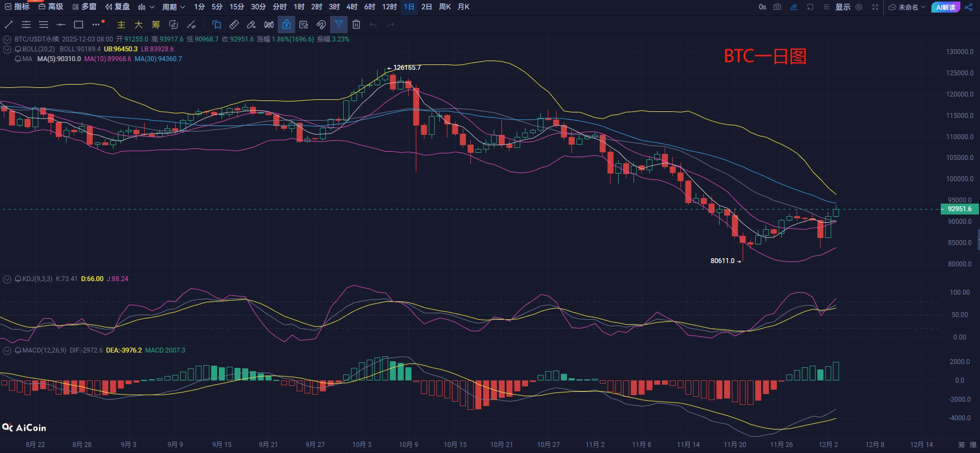Click the 复盘 replay button

point(118,7)
